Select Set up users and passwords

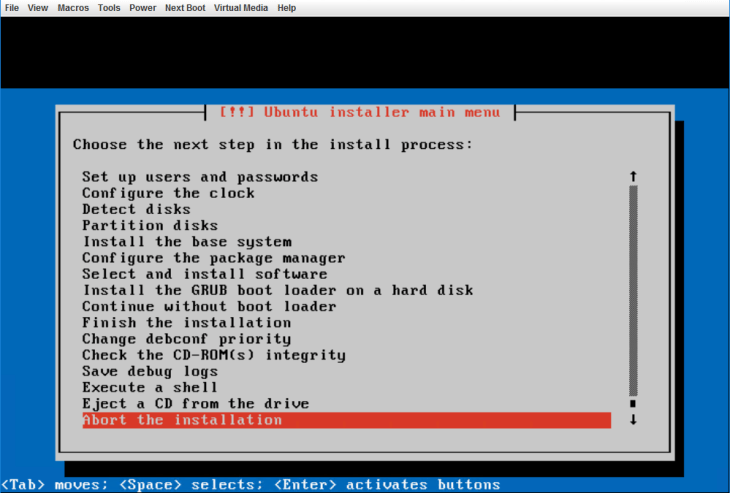tap(200, 177)
